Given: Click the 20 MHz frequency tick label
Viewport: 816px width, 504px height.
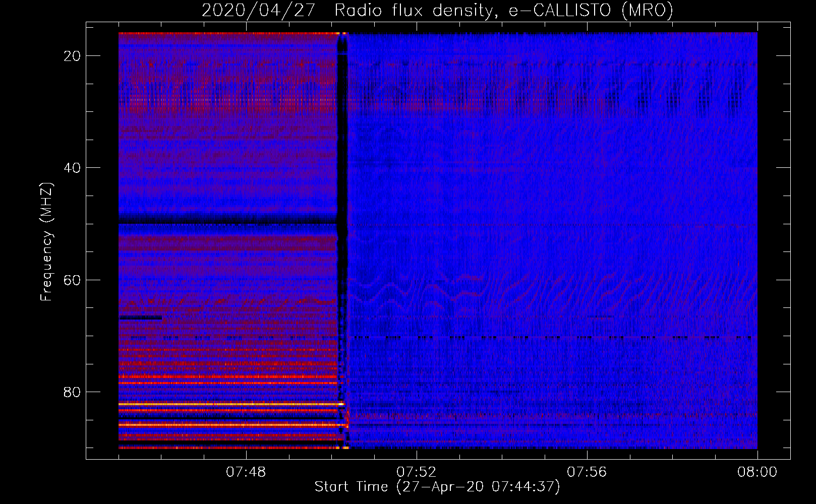Looking at the screenshot, I should (x=72, y=56).
